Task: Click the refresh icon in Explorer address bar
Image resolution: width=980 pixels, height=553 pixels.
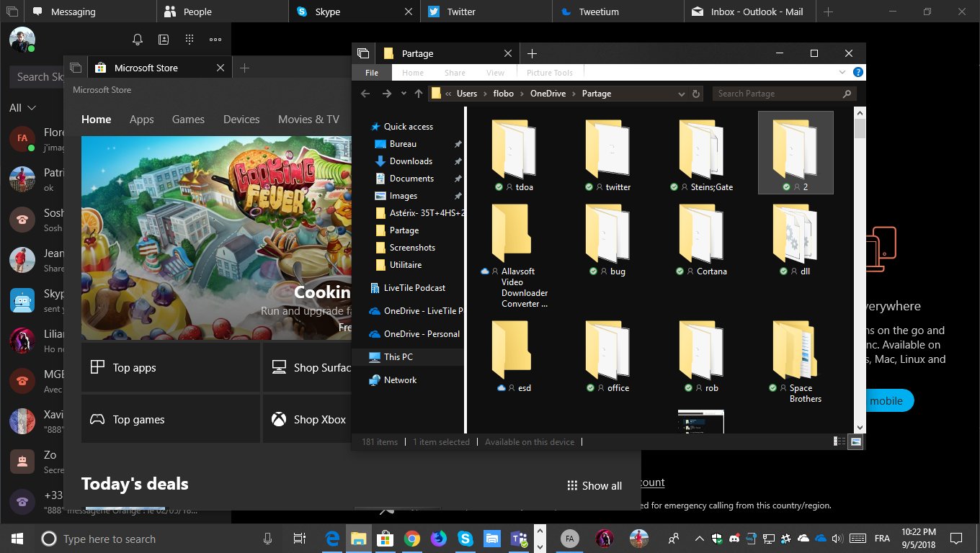Action: click(696, 94)
